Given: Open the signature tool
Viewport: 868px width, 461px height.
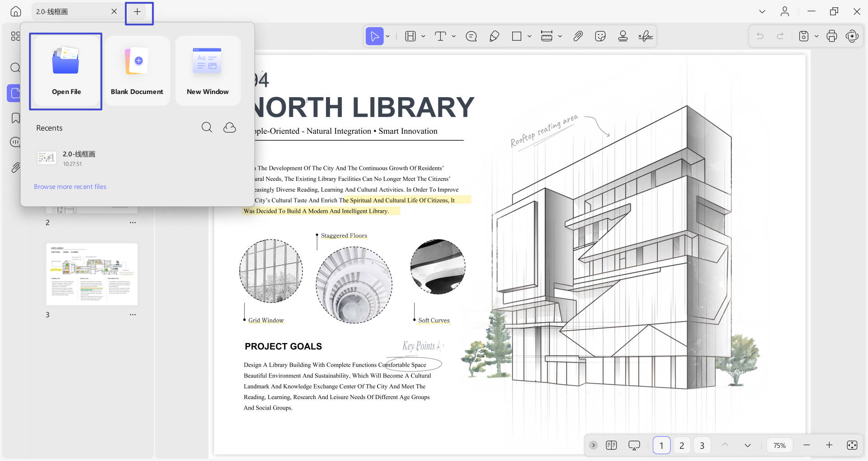Looking at the screenshot, I should coord(646,36).
